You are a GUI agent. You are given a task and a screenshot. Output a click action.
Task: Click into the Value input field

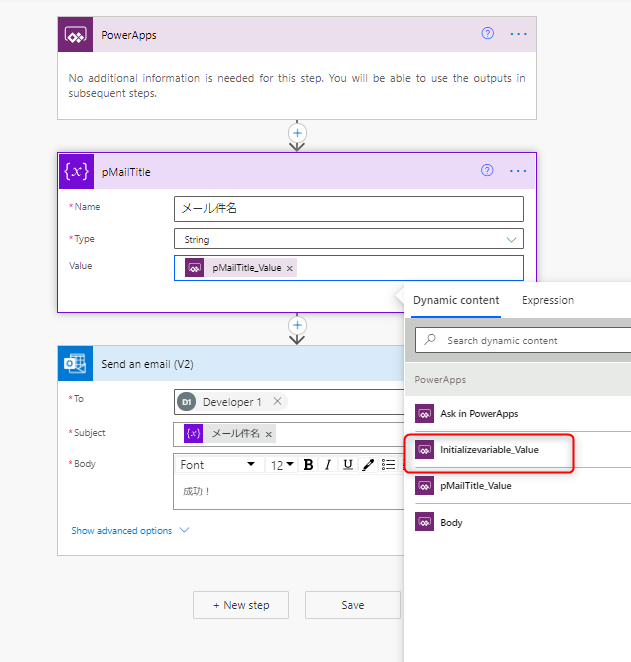pos(349,268)
